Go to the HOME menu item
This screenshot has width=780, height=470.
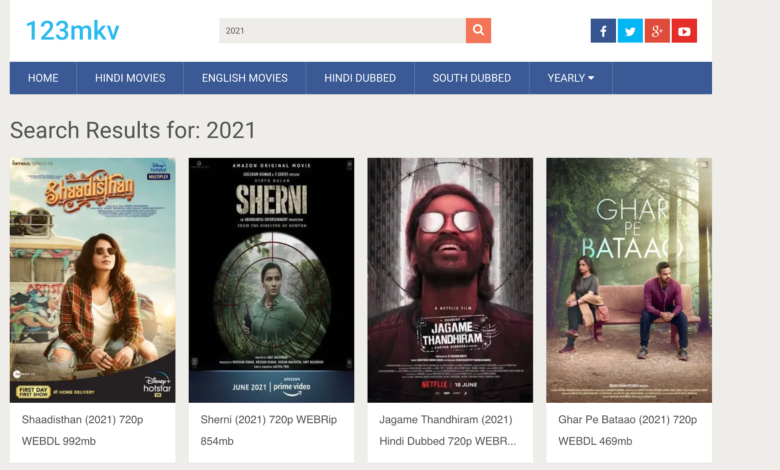tap(43, 78)
